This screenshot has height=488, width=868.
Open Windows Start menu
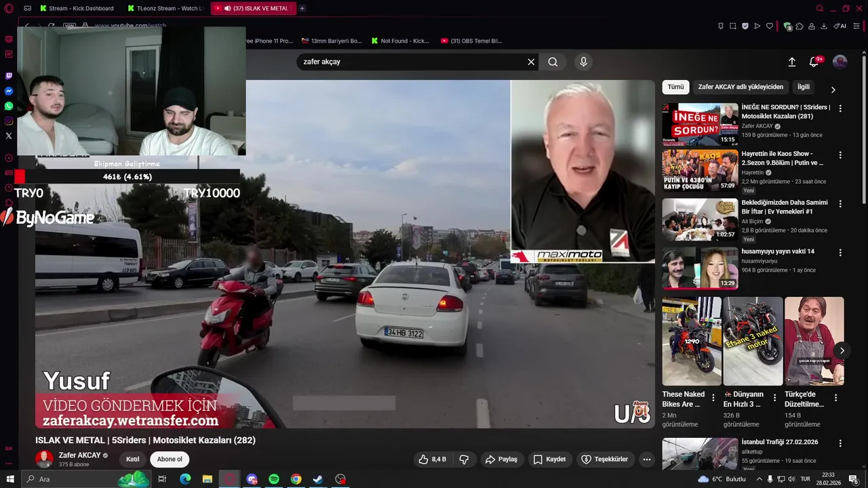[x=10, y=479]
